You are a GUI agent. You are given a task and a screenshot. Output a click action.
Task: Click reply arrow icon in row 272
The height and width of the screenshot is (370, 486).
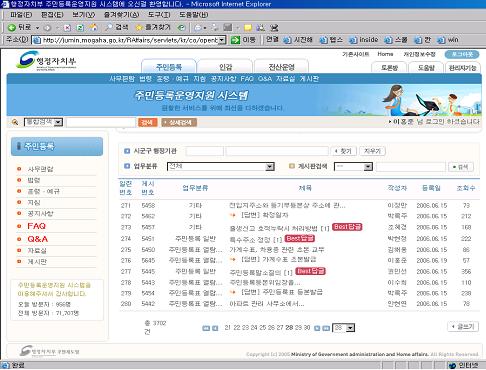(x=233, y=215)
